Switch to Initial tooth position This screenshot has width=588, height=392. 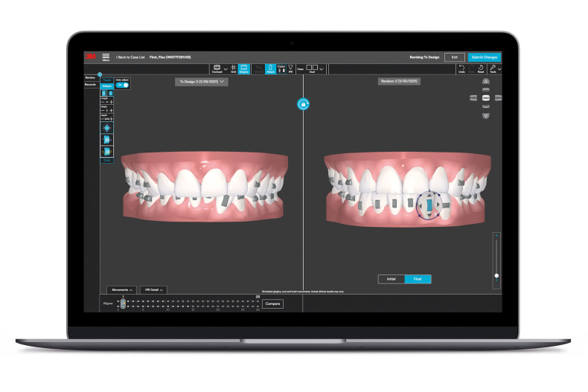pyautogui.click(x=392, y=279)
